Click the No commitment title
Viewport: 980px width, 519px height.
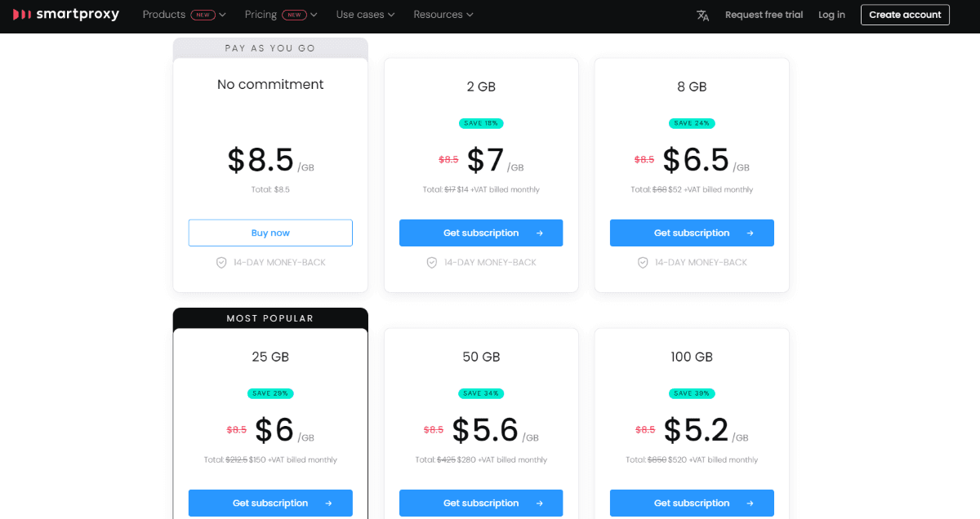[270, 84]
